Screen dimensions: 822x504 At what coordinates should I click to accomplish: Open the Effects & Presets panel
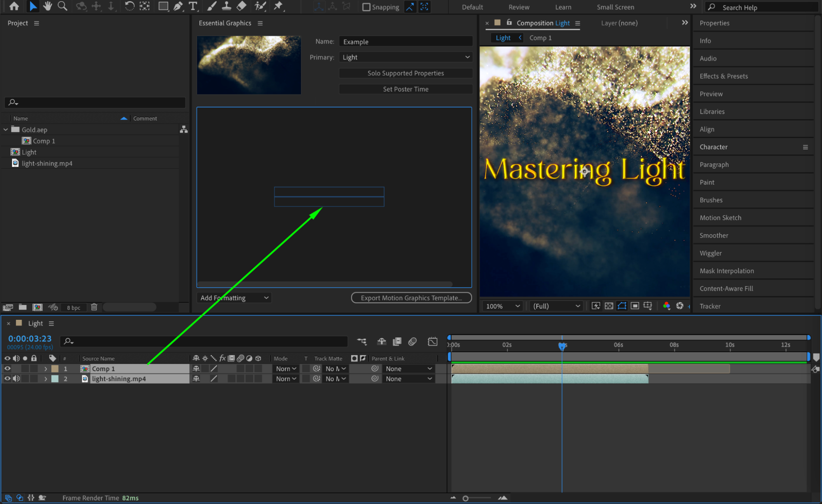(723, 76)
